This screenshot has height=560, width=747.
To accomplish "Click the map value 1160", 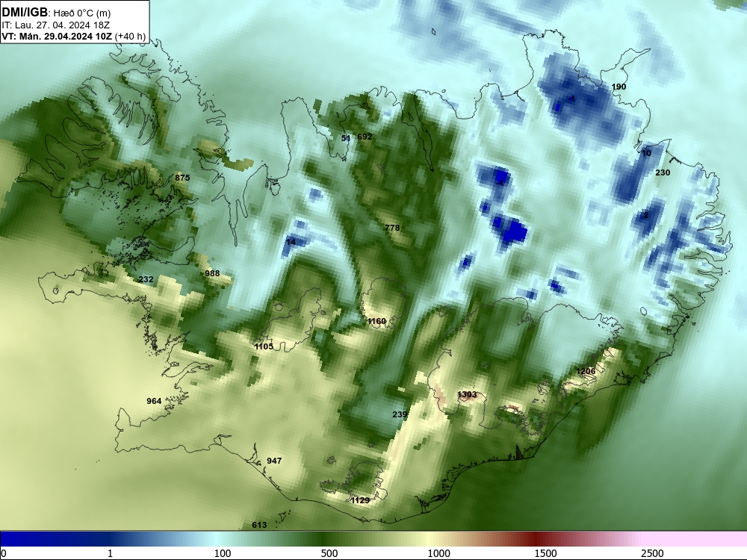I will point(376,321).
